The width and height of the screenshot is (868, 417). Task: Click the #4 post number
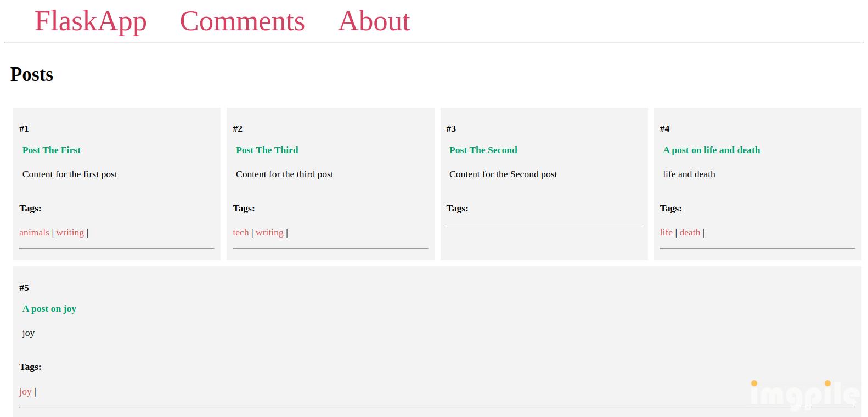coord(664,128)
